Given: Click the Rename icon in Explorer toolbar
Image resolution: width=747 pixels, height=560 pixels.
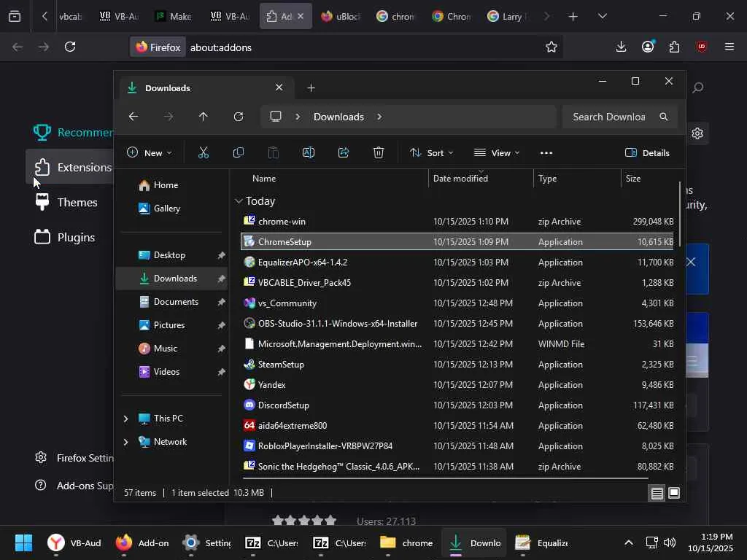Looking at the screenshot, I should tap(309, 153).
